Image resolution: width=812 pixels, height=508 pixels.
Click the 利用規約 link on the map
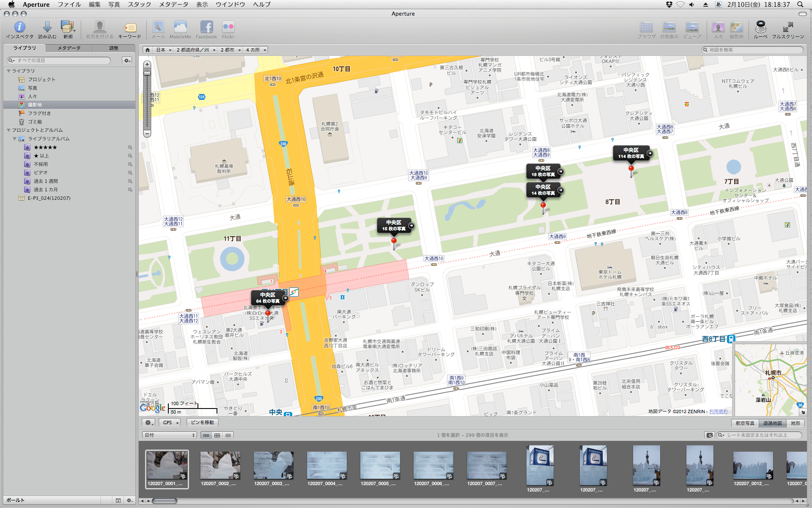719,411
